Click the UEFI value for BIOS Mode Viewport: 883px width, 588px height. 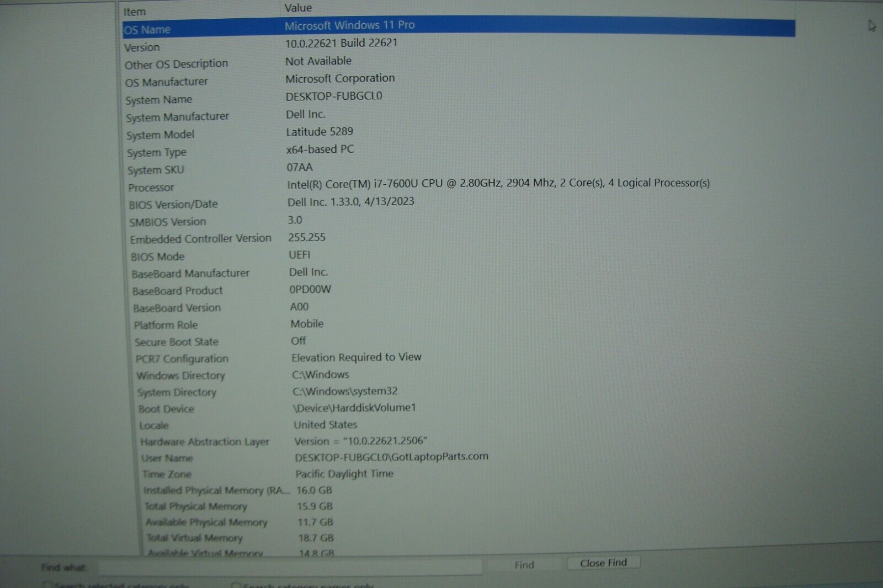coord(300,255)
